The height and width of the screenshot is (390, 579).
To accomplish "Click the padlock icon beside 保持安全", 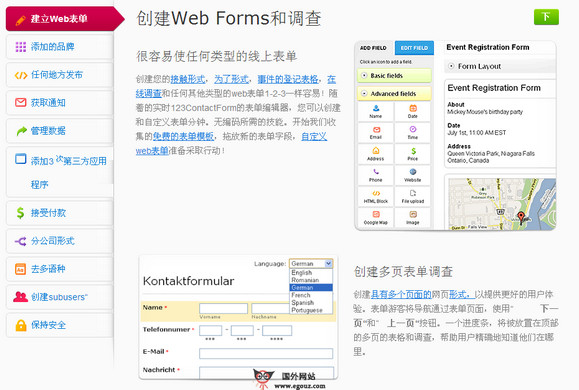I will tap(21, 325).
